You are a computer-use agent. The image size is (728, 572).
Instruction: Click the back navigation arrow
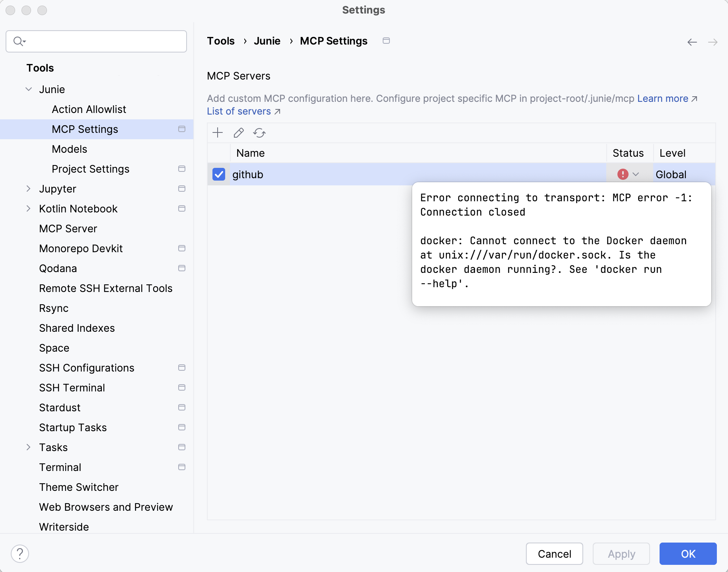click(x=692, y=42)
